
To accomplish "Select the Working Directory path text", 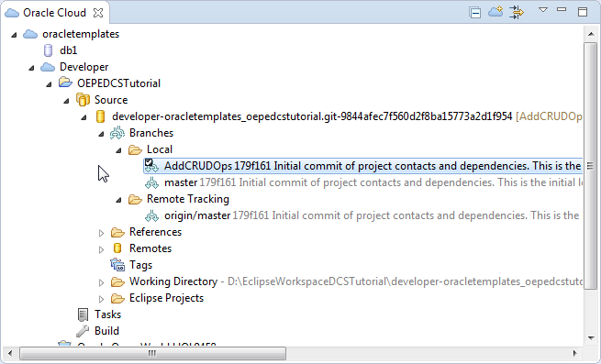I will (x=406, y=281).
